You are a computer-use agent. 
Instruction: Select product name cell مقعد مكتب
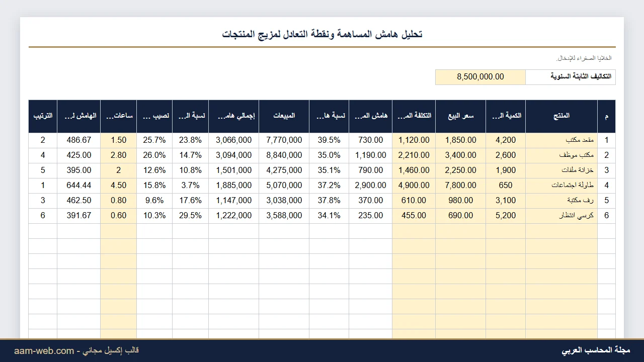(x=561, y=140)
